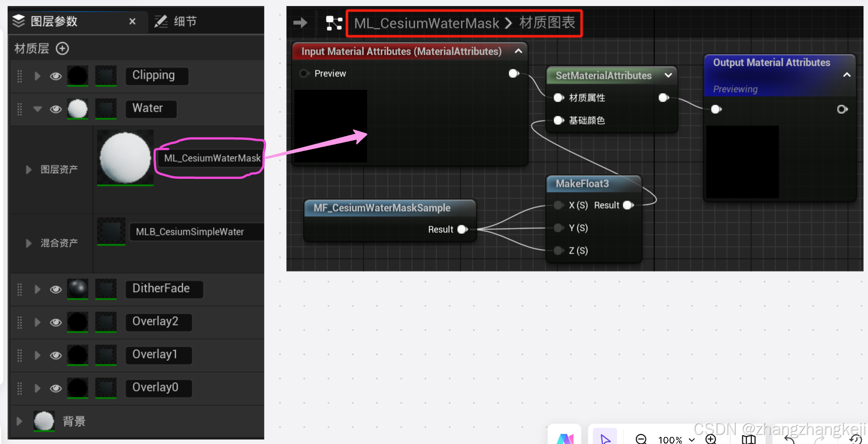
Task: Expand the 混合资产 section
Action: [x=29, y=243]
